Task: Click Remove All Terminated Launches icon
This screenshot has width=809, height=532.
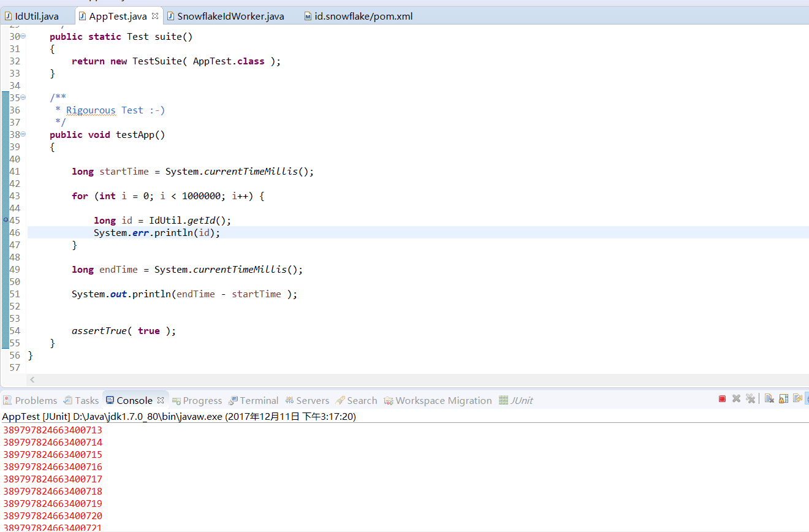Action: (x=750, y=399)
